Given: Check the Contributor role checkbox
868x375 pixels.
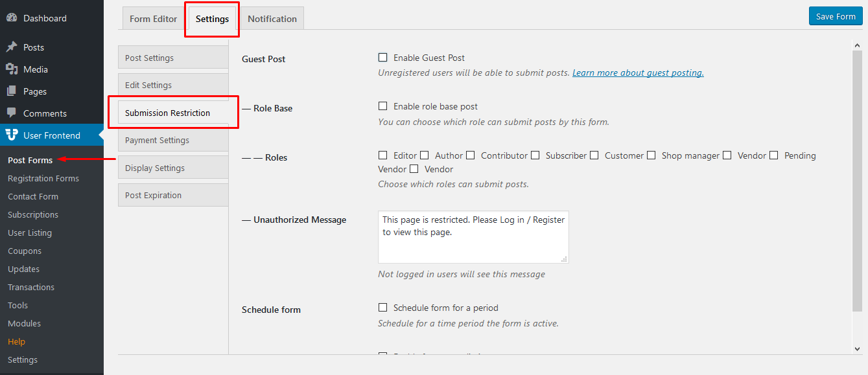Looking at the screenshot, I should (470, 155).
